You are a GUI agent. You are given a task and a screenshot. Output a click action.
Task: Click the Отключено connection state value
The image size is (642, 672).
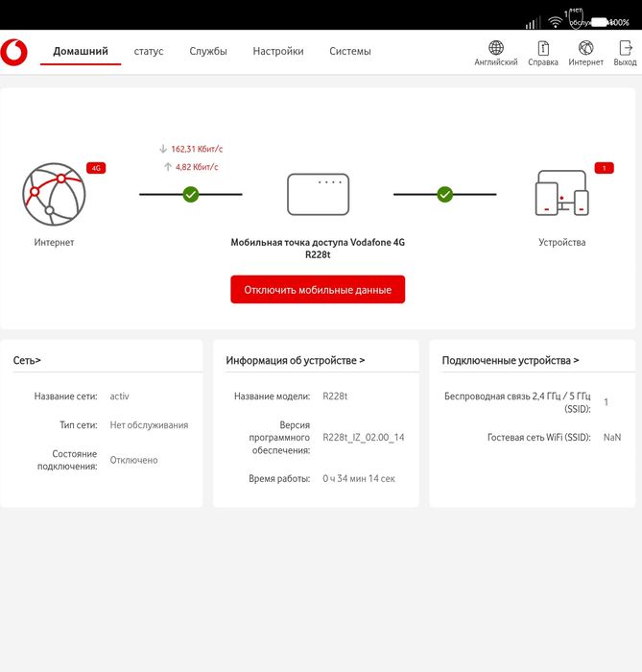point(133,460)
